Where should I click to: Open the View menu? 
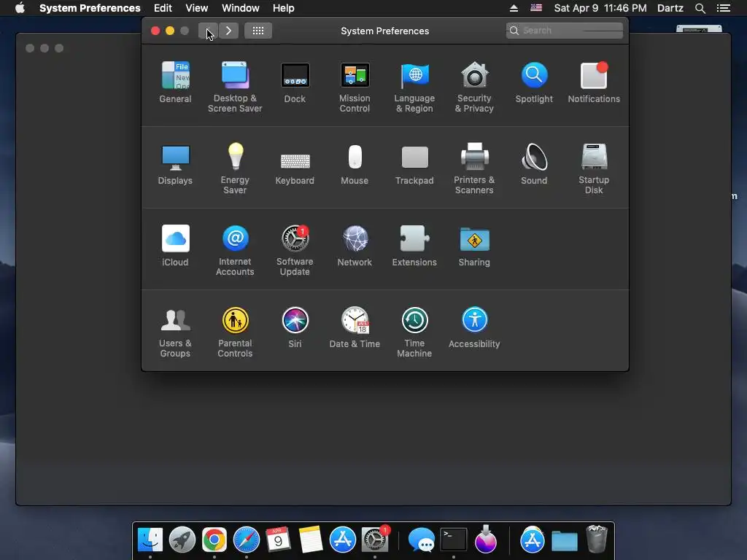(197, 8)
